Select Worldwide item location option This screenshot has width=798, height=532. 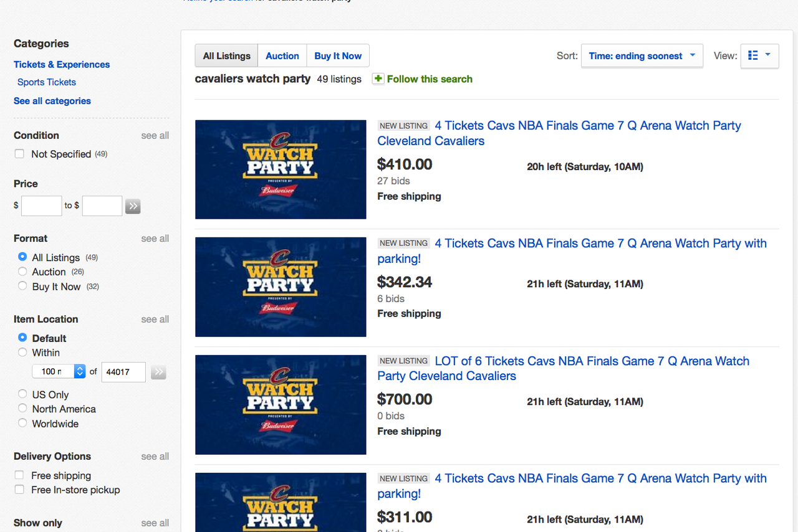22,423
